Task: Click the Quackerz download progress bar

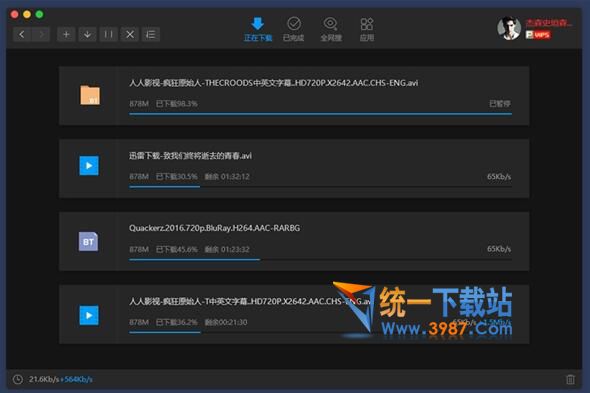Action: [x=320, y=259]
